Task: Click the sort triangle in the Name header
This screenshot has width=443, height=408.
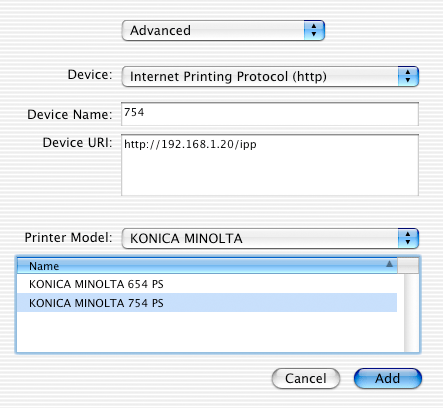Action: click(389, 264)
